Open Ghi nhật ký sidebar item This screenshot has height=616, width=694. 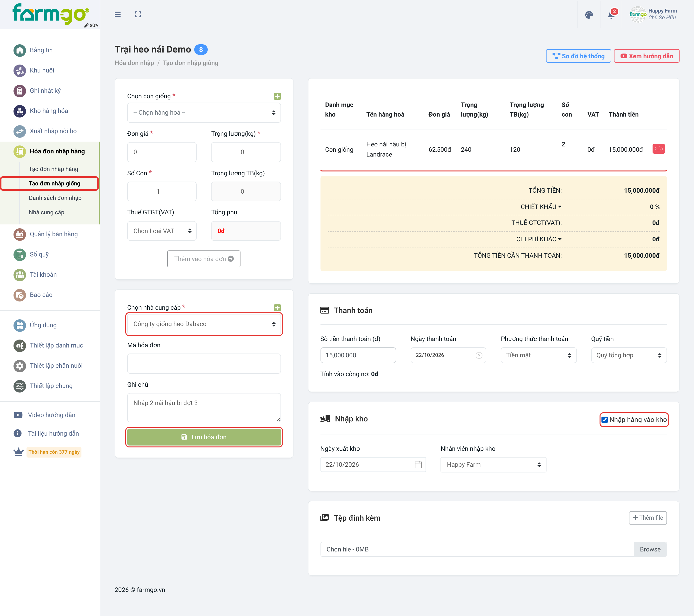(45, 91)
